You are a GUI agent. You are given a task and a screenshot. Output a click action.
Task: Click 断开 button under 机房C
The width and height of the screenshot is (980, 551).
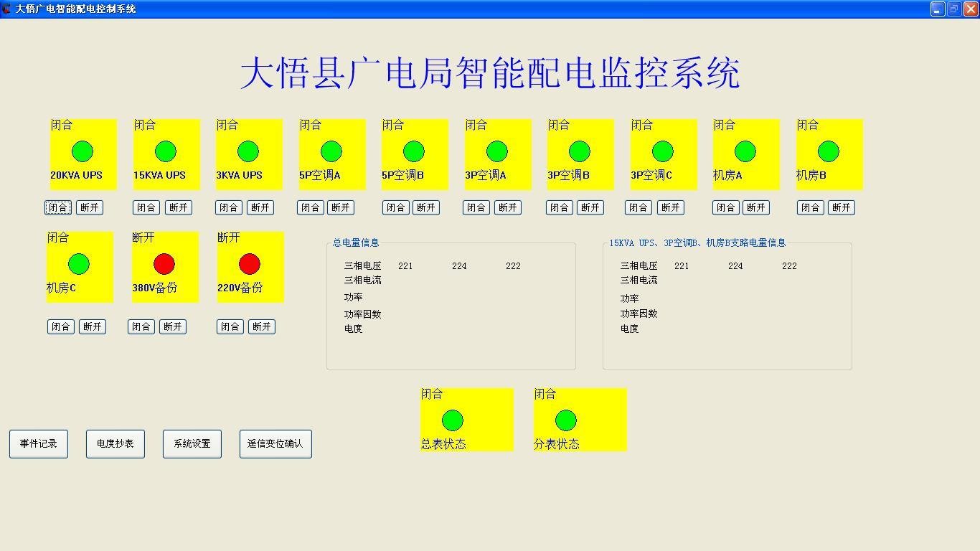tap(93, 326)
